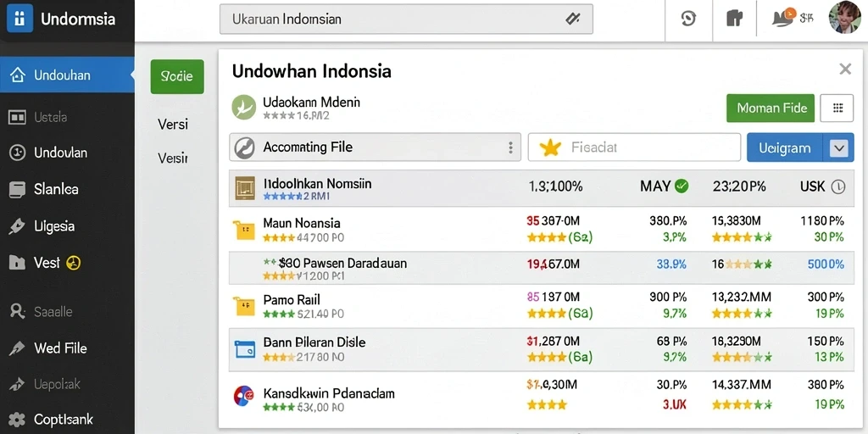Screen dimensions: 868x434
Task: Select the $30 Pawsen Daradauan row
Action: (542, 268)
